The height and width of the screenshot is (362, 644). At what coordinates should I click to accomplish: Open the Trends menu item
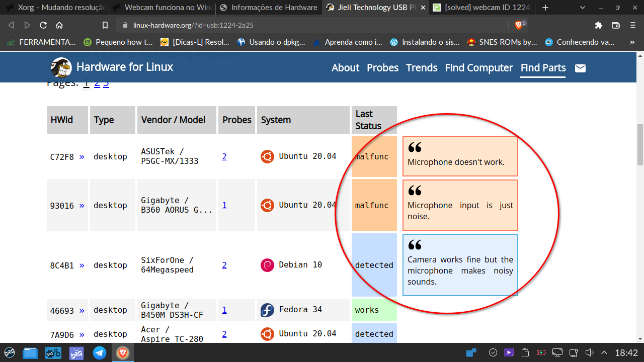coord(422,68)
